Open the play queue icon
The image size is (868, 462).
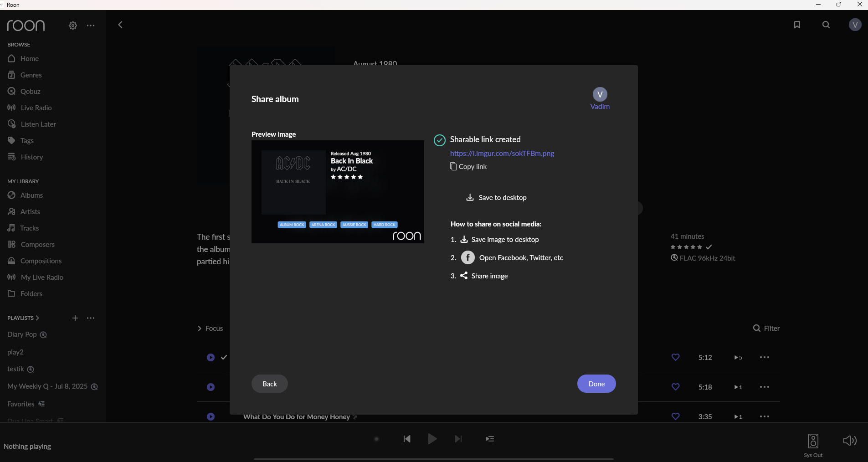point(490,439)
